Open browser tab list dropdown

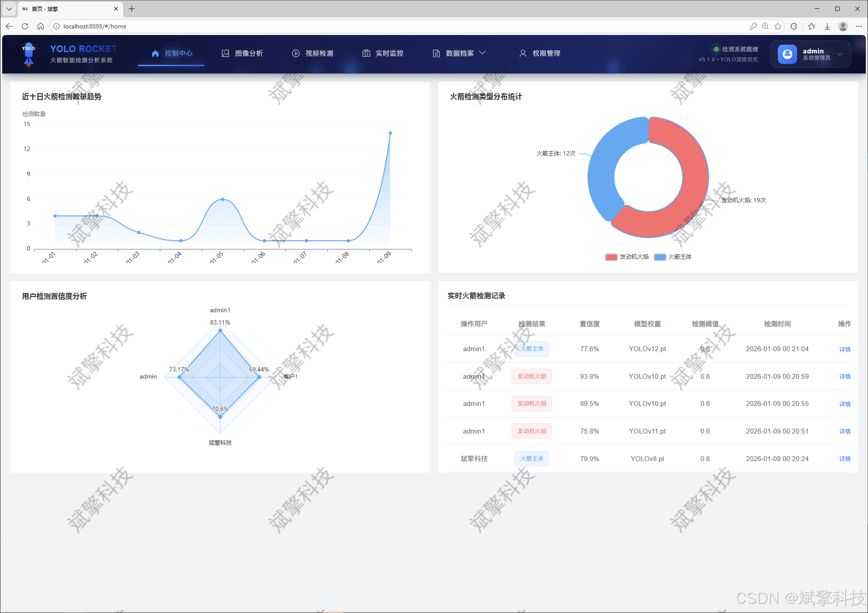9,9
